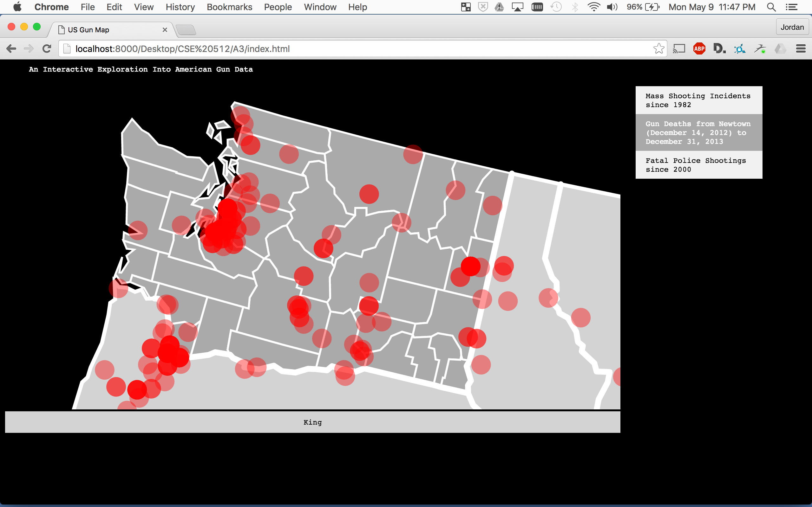The height and width of the screenshot is (507, 812).
Task: Click the Dashlane D extension icon
Action: (719, 49)
